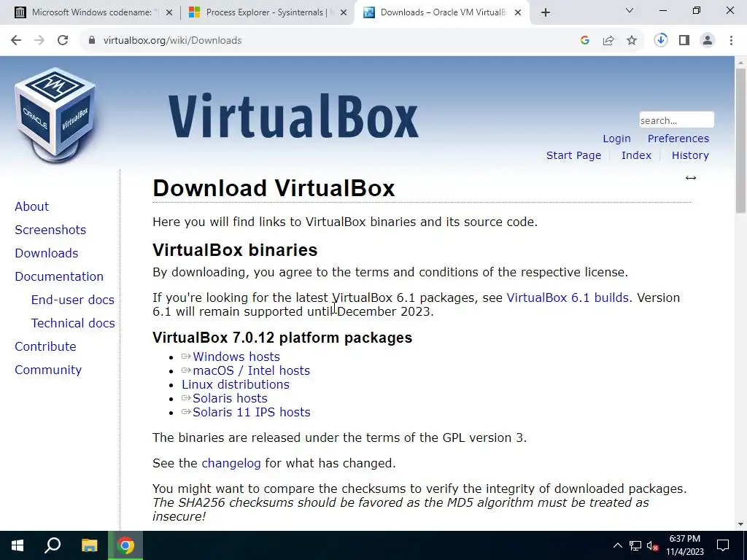
Task: Open Documentation in the sidebar
Action: (x=59, y=276)
